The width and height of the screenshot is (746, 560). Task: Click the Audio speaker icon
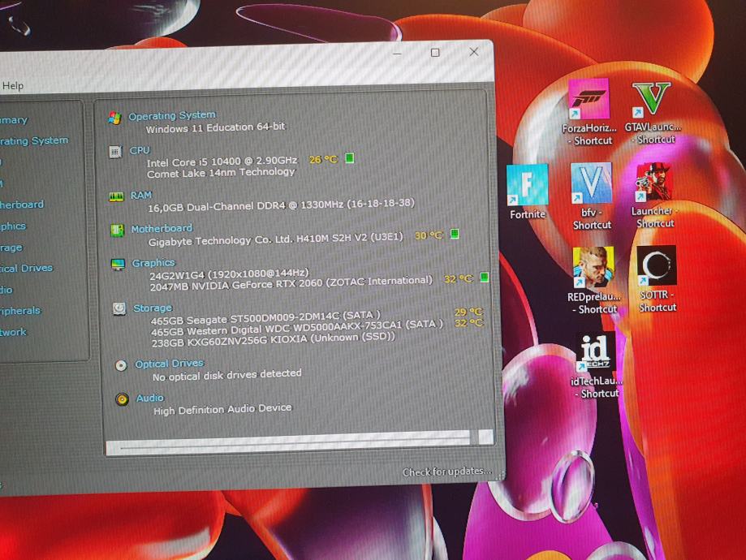[122, 399]
